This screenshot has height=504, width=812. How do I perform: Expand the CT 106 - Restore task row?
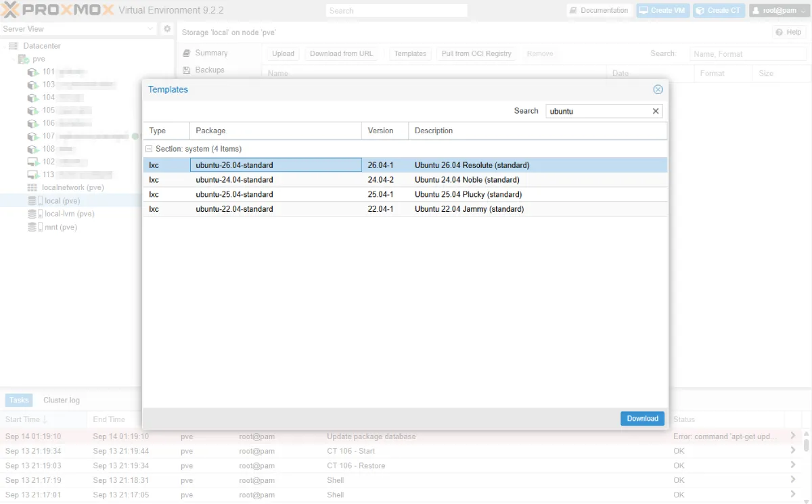tap(793, 465)
